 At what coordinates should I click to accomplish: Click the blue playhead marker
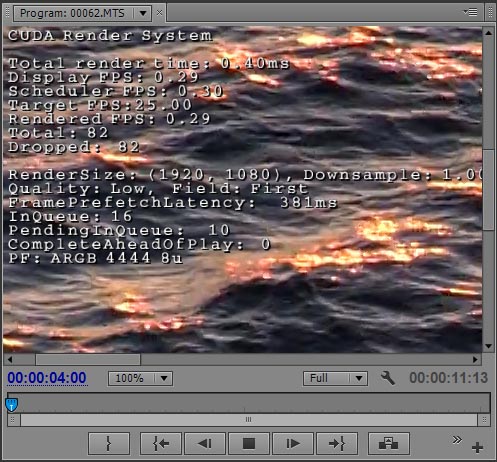pyautogui.click(x=12, y=404)
